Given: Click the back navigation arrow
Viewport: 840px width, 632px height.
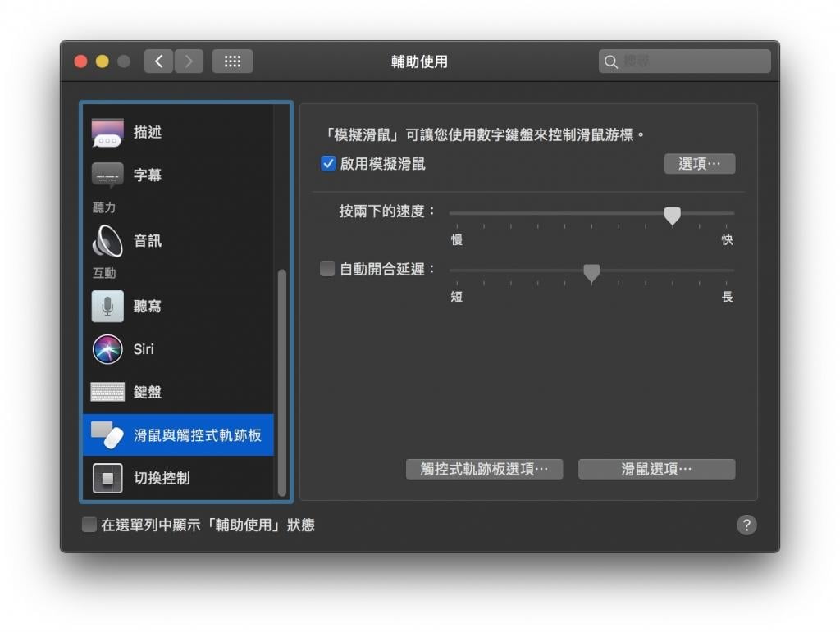Looking at the screenshot, I should [158, 61].
